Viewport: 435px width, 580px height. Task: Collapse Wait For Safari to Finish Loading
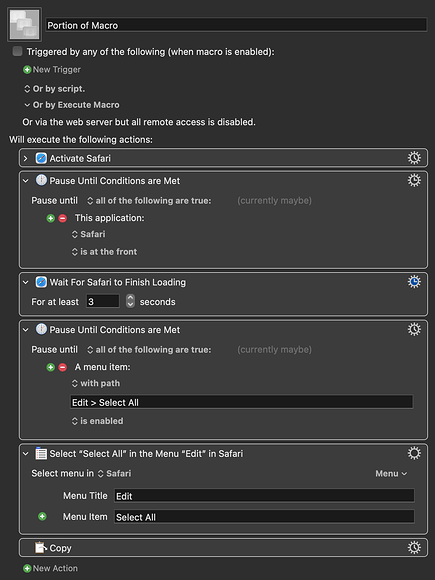[26, 282]
